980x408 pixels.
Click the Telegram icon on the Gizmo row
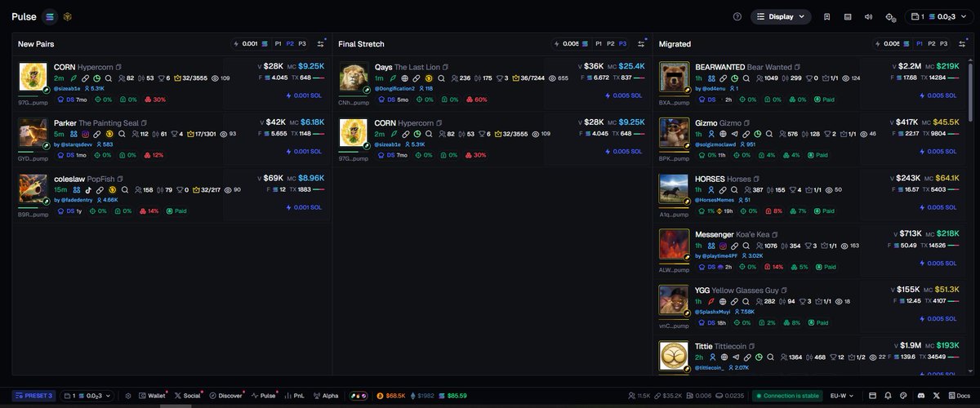click(x=735, y=134)
